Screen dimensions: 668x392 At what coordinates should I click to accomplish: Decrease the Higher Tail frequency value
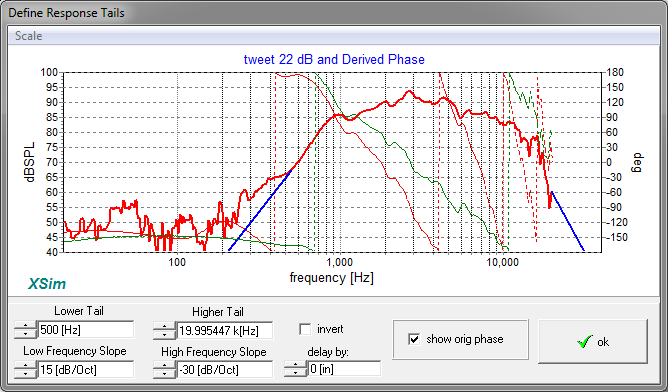point(164,335)
